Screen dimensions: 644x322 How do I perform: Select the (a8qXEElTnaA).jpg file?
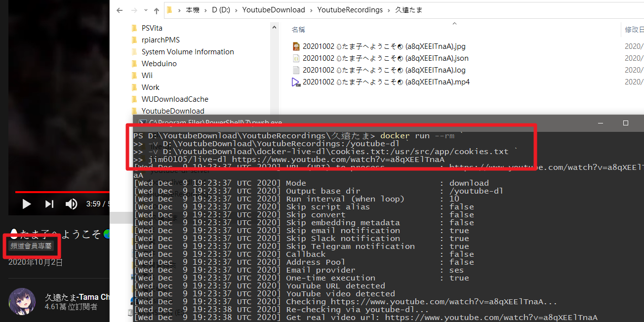tap(384, 46)
